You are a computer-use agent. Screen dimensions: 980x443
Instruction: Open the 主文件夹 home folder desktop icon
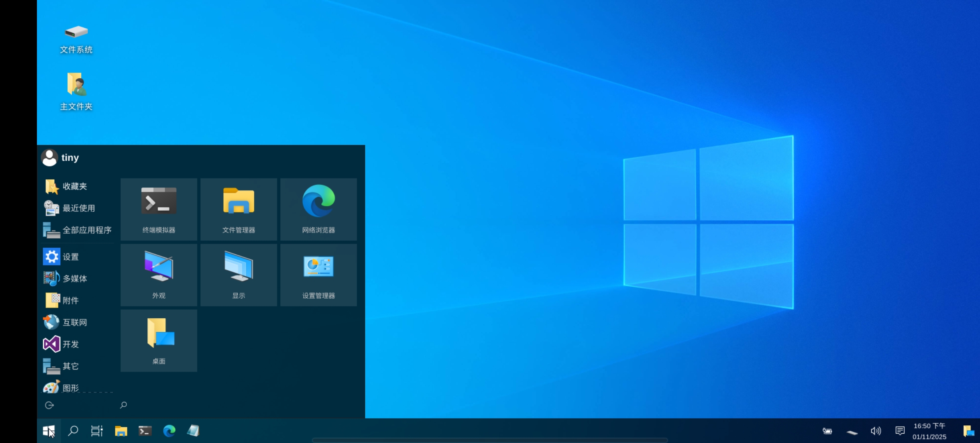click(76, 92)
